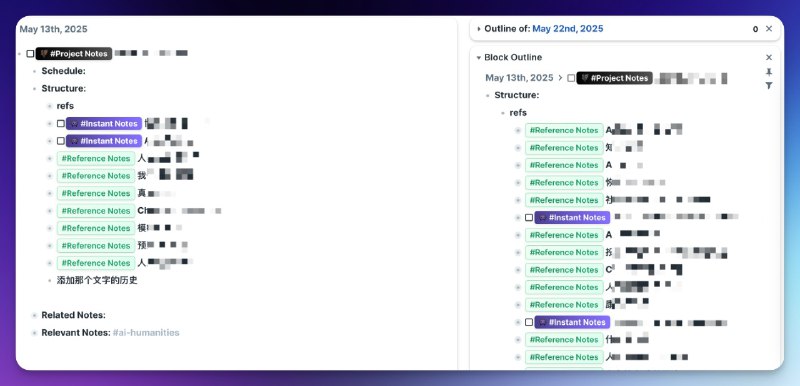Open the #ai-humanities tag link
Screen dimensions: 800x386
click(146, 332)
